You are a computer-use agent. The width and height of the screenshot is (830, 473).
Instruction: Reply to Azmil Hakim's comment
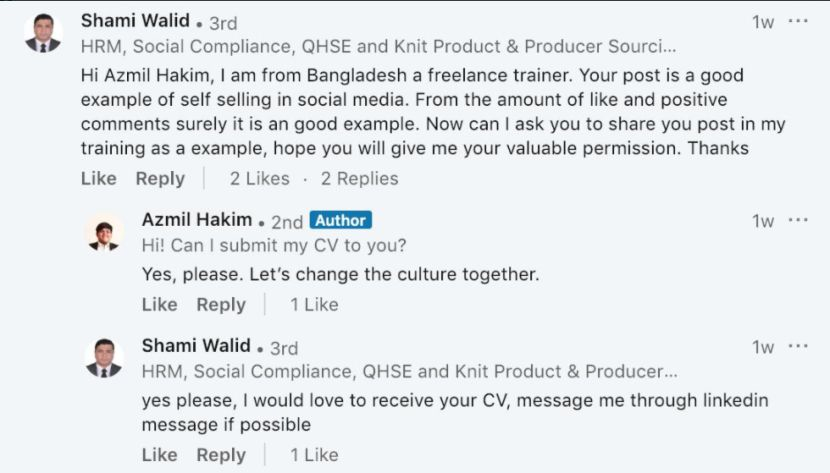[x=221, y=305]
